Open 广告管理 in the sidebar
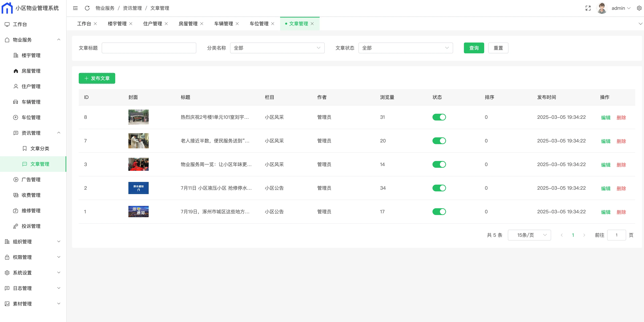The image size is (644, 322). (31, 180)
